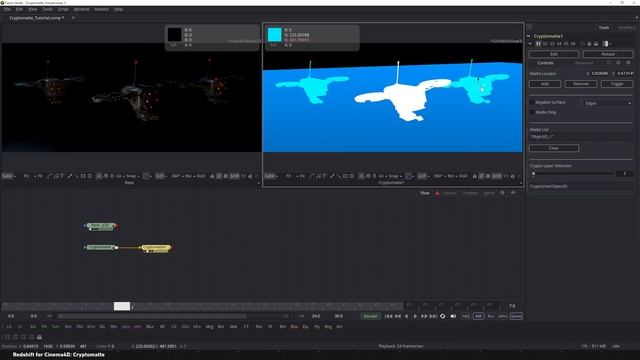640x360 pixels.
Task: Adjust the Crypto Layer Selection slider
Action: pyautogui.click(x=573, y=173)
